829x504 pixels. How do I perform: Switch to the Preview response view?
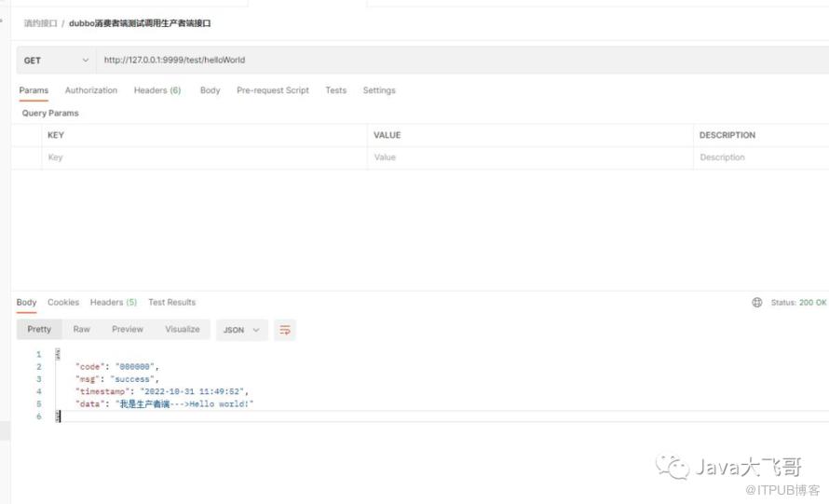tap(128, 330)
